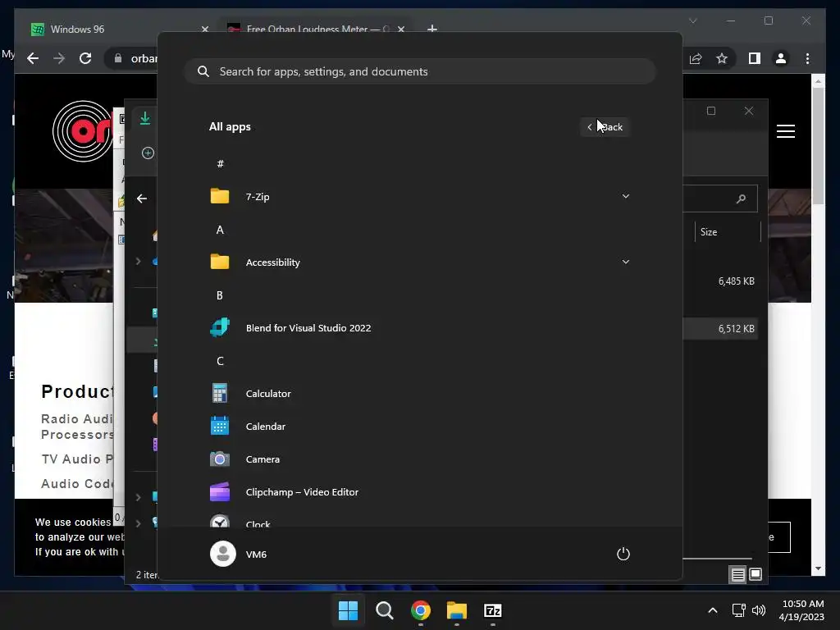This screenshot has width=840, height=630.
Task: Open the Accessibility folder entry
Action: tap(419, 262)
